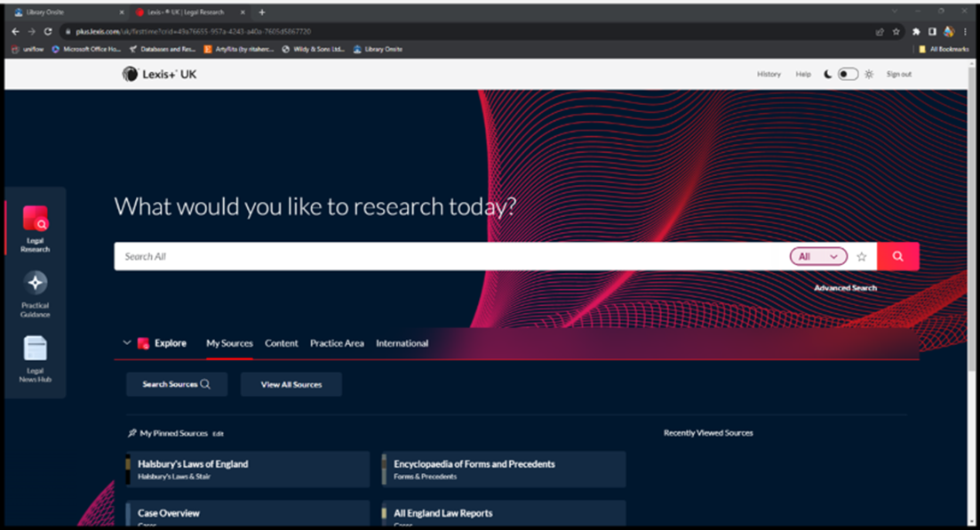The width and height of the screenshot is (980, 530).
Task: Open the uniflow bookmark
Action: 28,49
